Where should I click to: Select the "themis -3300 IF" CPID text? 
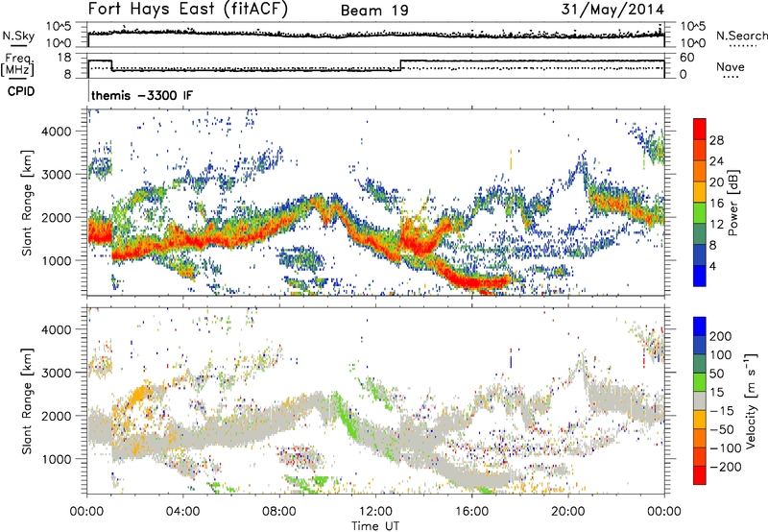coord(142,95)
